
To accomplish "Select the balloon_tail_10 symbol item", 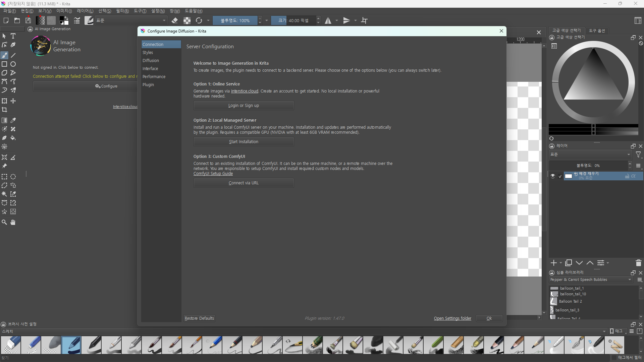I will click(573, 294).
